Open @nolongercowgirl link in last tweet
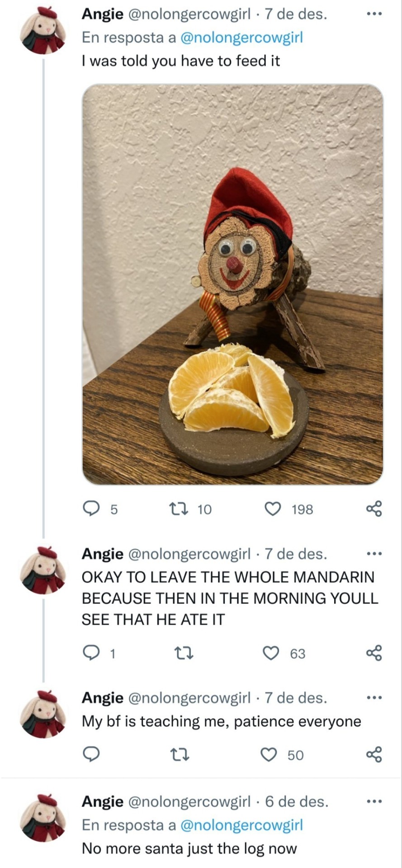 point(241,825)
